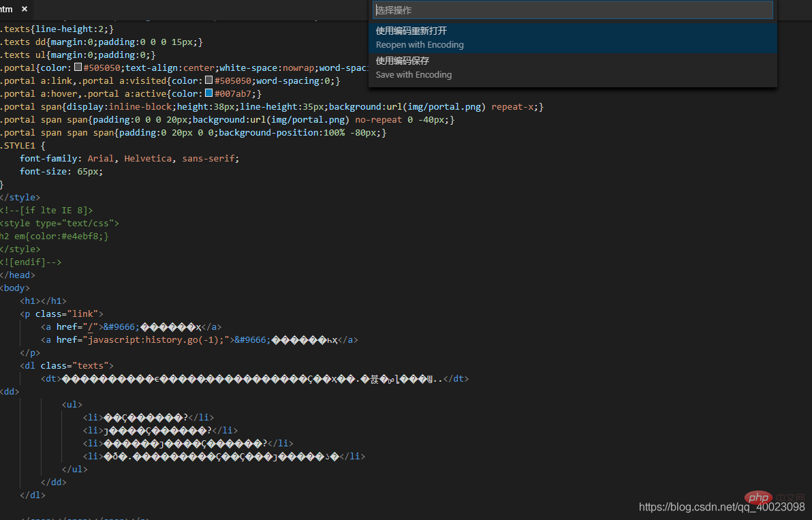
Task: Open color swatch for .portal color #505050
Action: 78,67
